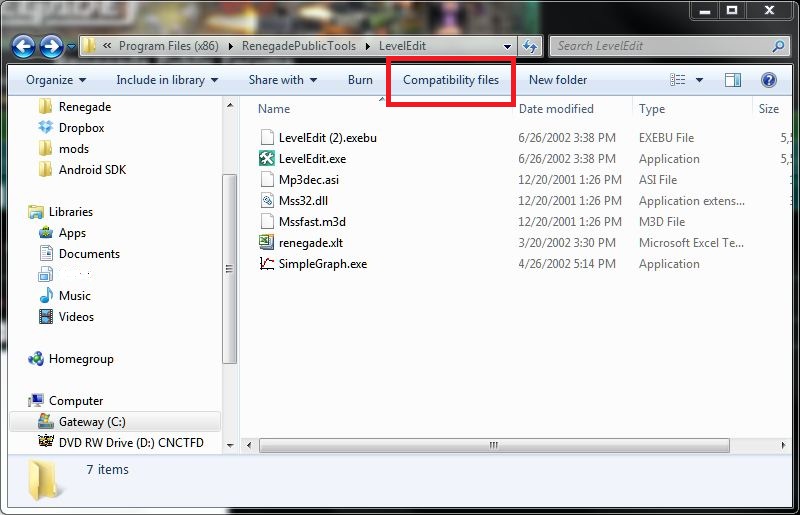
Task: Select Gateway (C:) drive in navigation pane
Action: [x=92, y=422]
